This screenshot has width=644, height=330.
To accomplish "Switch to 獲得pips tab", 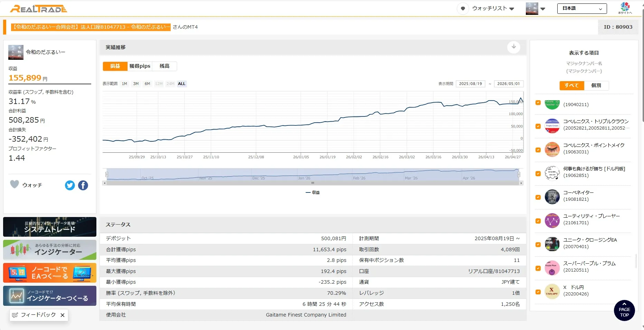I will [140, 66].
